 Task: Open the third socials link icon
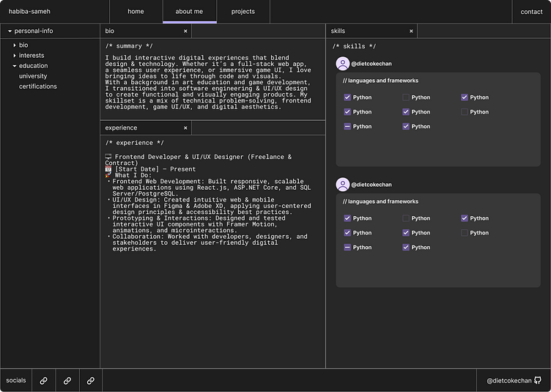[x=91, y=381]
